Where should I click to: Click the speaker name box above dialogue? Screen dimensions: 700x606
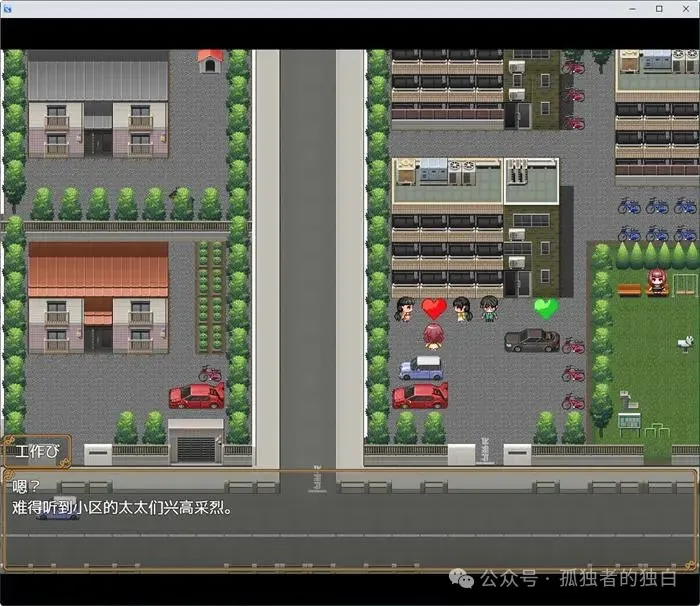[x=36, y=451]
